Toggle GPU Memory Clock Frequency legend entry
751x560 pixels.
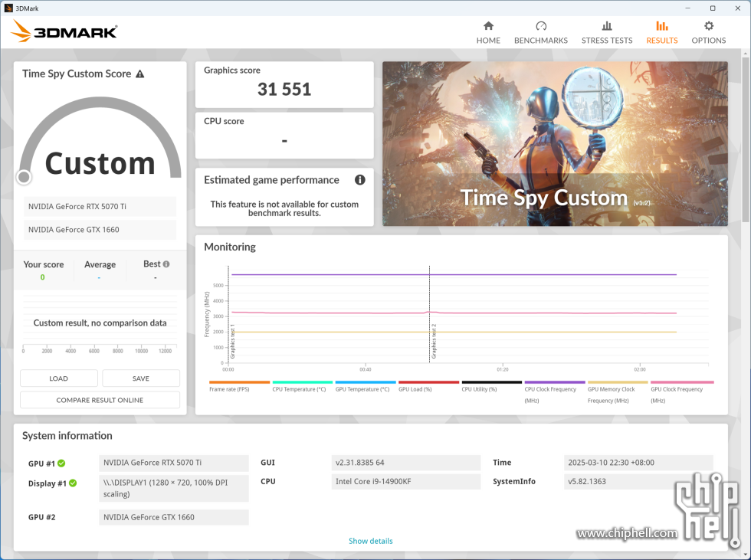618,392
